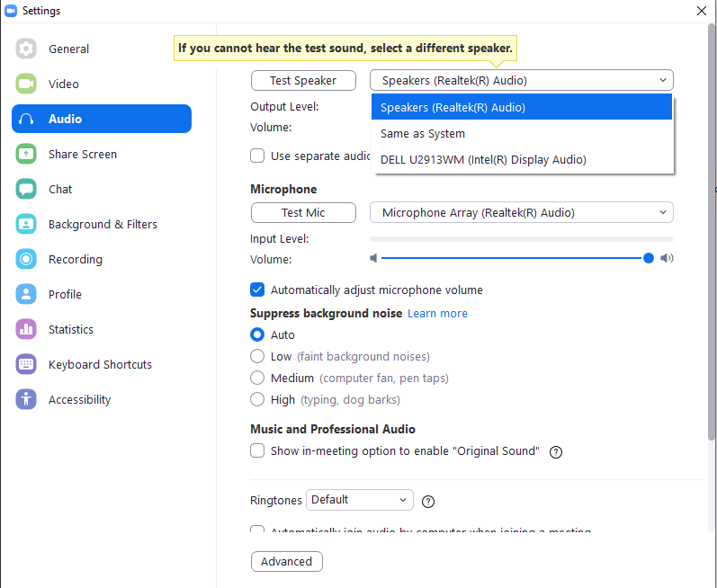Select DELL U2913WM Display Audio speaker

(x=521, y=159)
